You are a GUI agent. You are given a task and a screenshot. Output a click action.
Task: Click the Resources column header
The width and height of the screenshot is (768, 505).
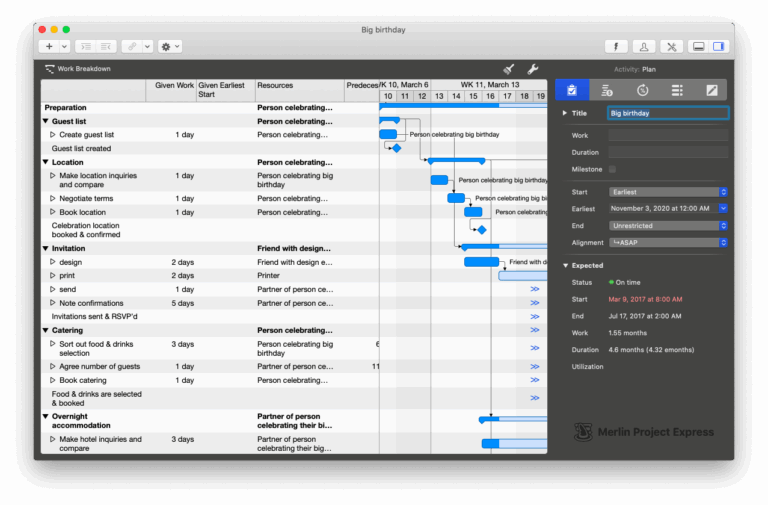299,90
